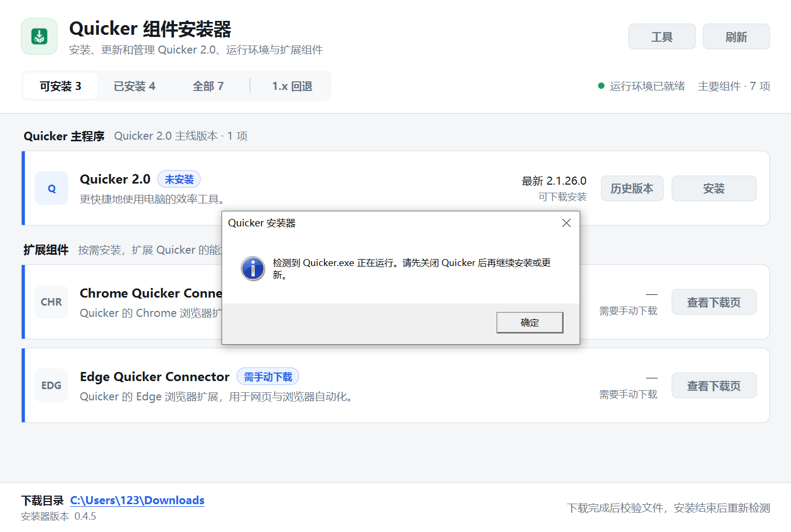This screenshot has width=791, height=532.
Task: Click the CHR icon for Chrome connector
Action: click(x=51, y=302)
